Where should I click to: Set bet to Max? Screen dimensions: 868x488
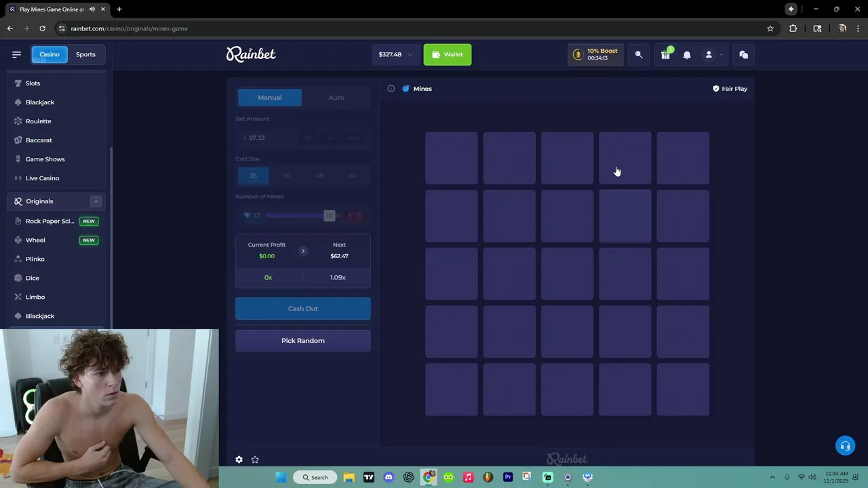[353, 138]
